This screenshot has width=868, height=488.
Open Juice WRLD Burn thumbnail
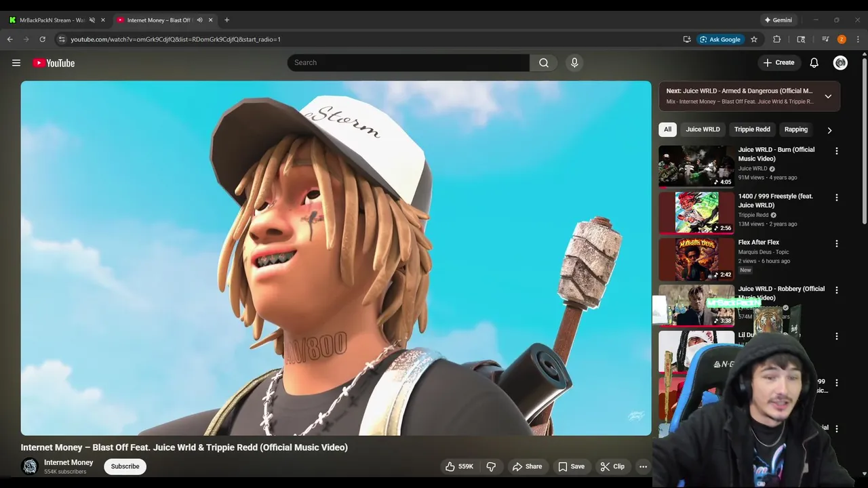696,166
